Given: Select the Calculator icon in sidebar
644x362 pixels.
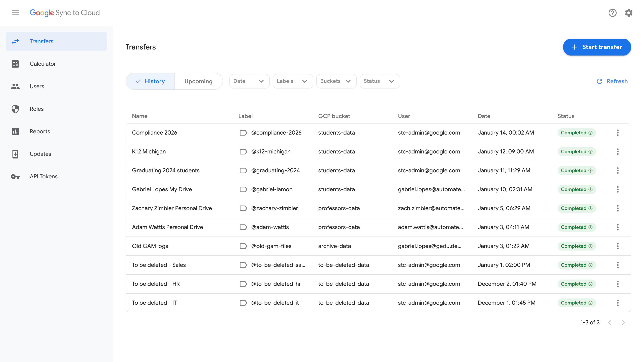Looking at the screenshot, I should [15, 64].
